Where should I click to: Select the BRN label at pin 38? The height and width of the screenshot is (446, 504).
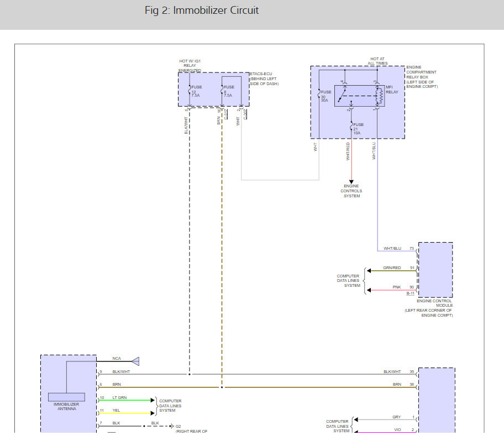click(397, 385)
